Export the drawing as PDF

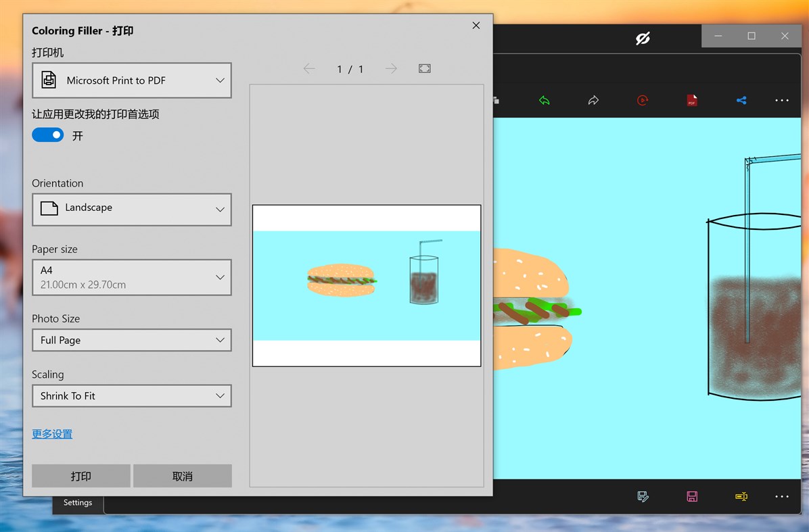tap(691, 100)
